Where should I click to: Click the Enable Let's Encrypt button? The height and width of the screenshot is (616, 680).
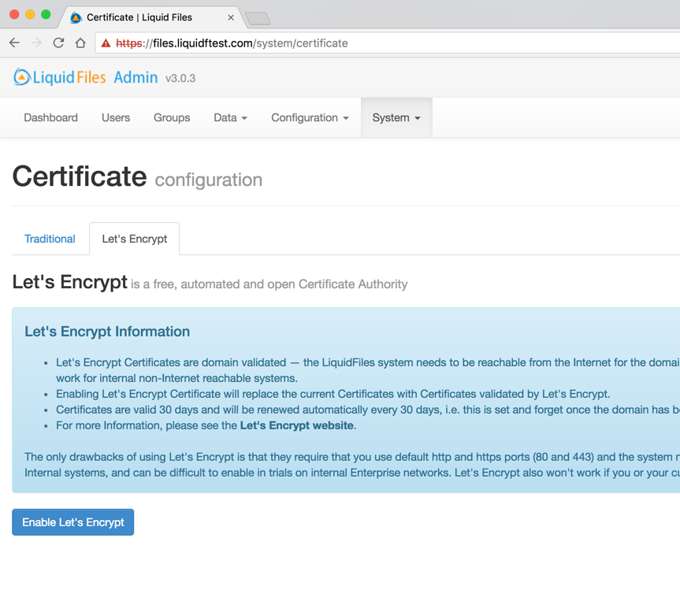pyautogui.click(x=72, y=521)
